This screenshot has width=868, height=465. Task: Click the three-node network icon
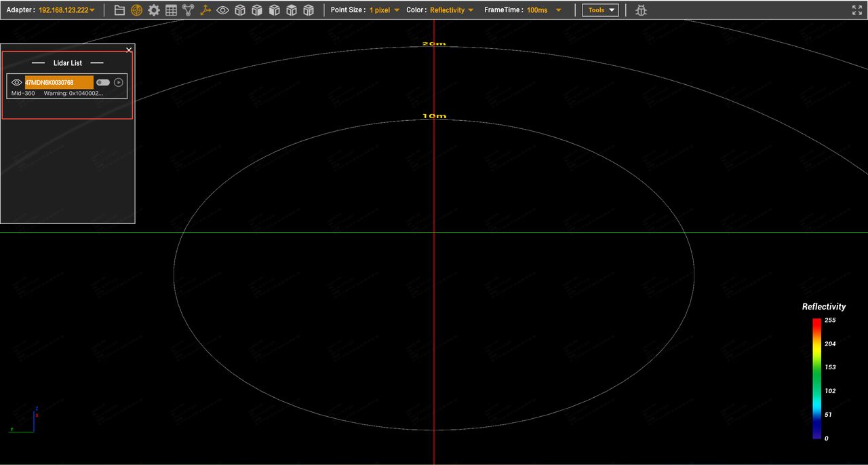[x=188, y=10]
